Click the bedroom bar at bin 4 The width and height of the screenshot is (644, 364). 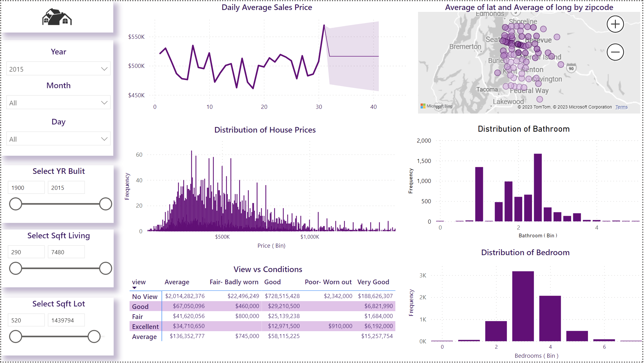(550, 318)
